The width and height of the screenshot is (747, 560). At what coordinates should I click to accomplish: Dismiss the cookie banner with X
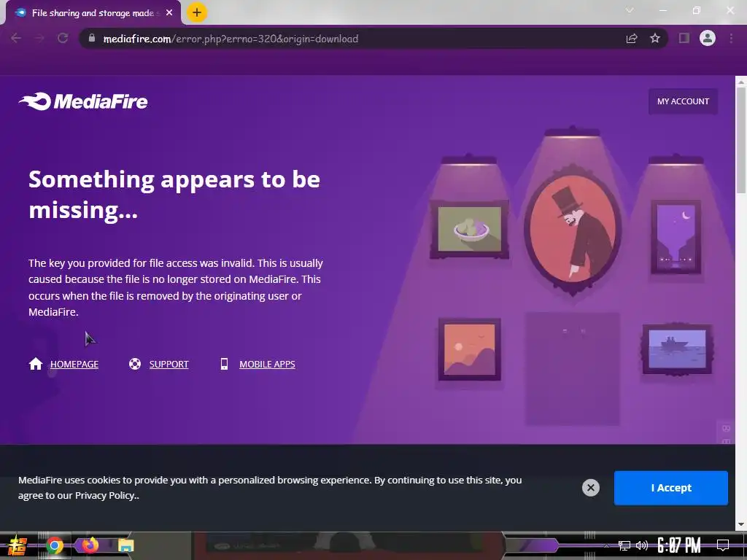591,488
